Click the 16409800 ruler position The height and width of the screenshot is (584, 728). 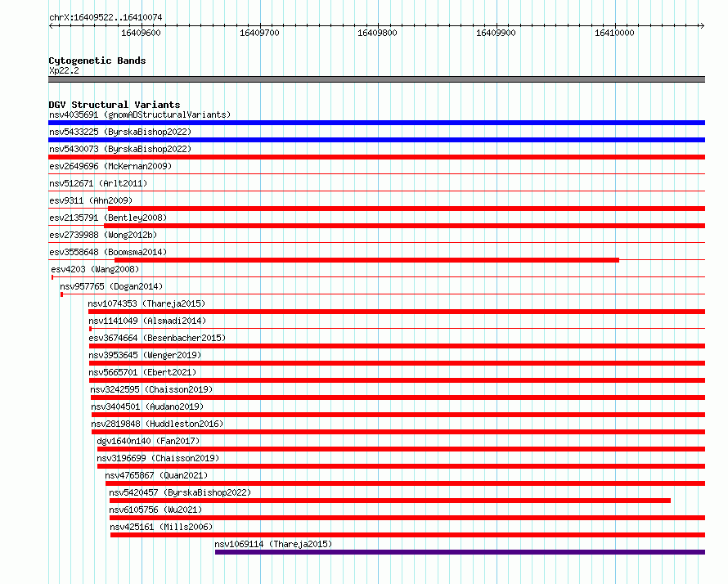(x=377, y=33)
